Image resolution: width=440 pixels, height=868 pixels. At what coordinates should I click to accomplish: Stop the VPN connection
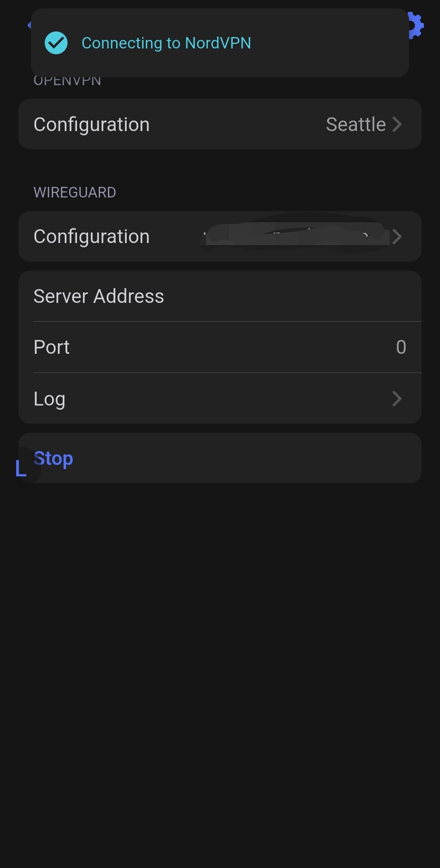pos(53,458)
